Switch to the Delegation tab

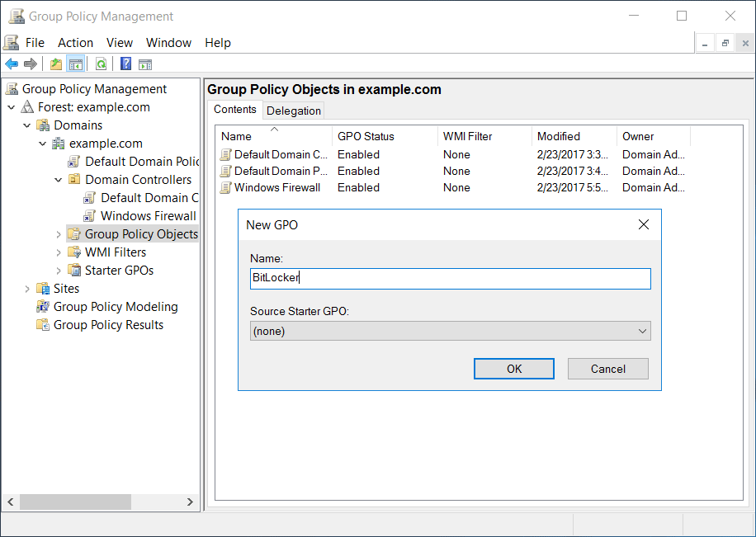click(293, 110)
